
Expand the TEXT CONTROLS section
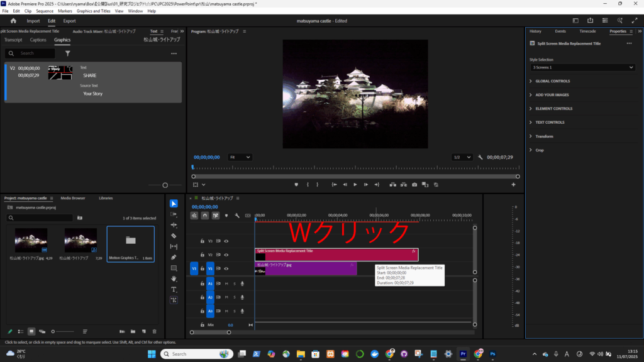tap(550, 123)
